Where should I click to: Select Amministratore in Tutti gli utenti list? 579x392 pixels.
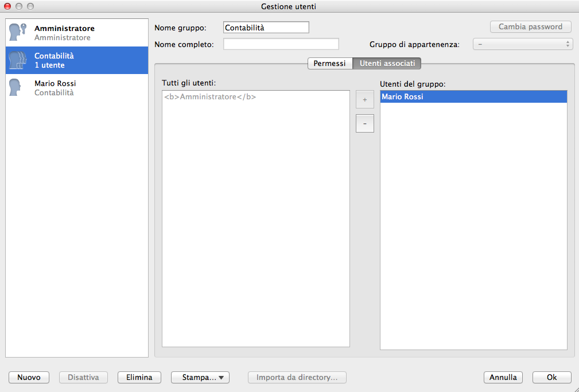click(x=210, y=97)
